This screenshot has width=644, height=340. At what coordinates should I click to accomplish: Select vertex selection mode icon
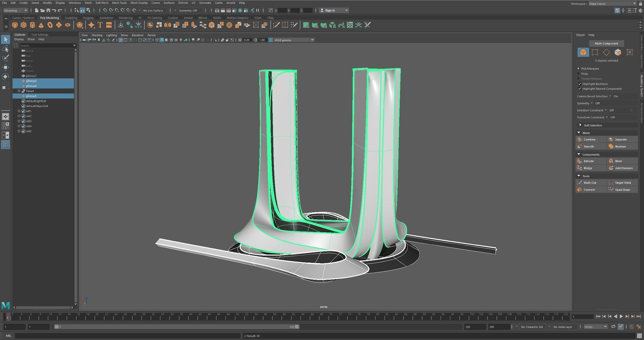595,52
